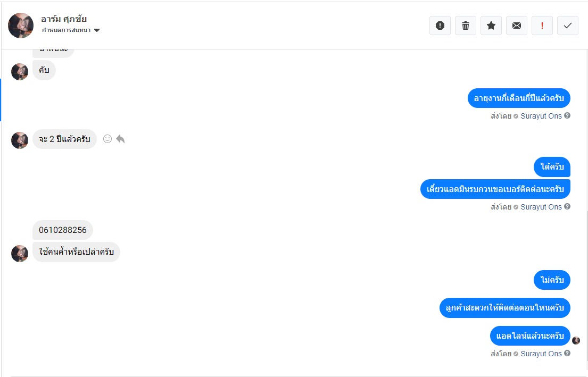Click the small seen-by avatar beside last message
Image resolution: width=588 pixels, height=377 pixels.
(576, 340)
